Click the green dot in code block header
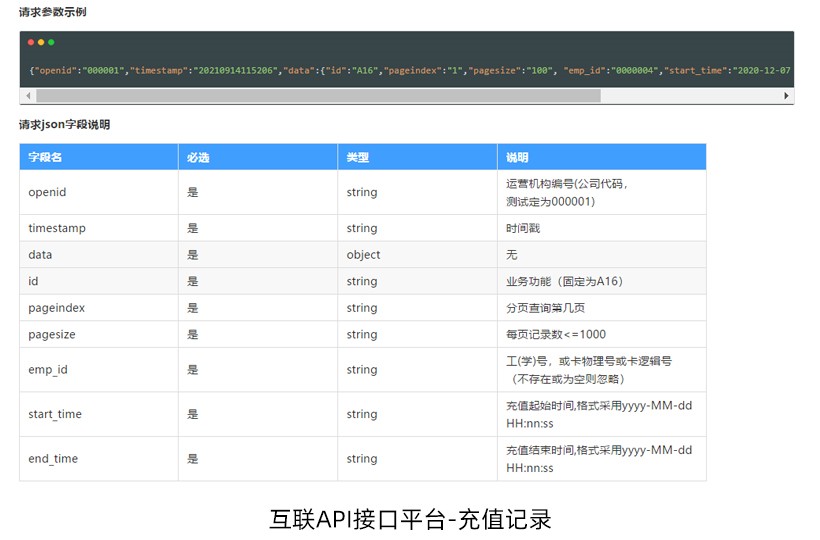The image size is (820, 540). tap(51, 42)
